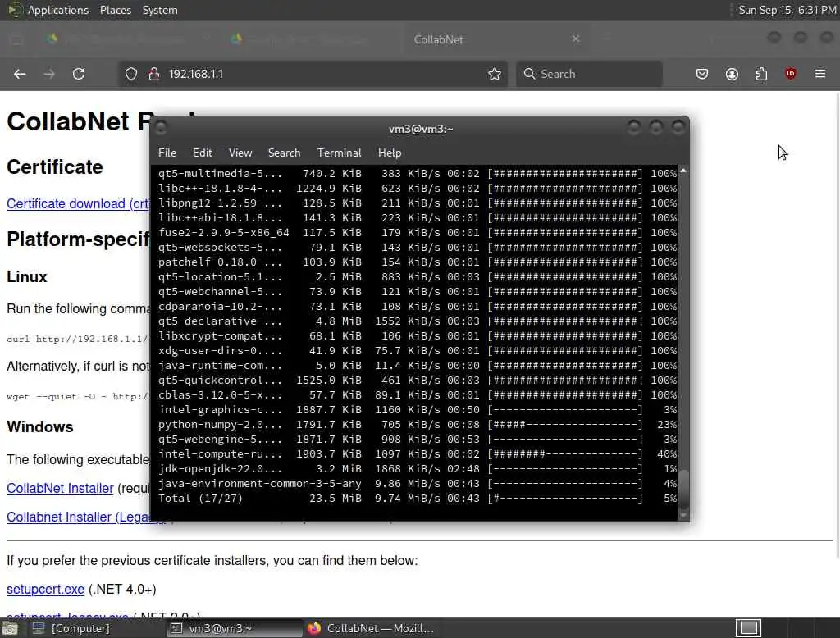Click the Windows heading on the page

click(40, 427)
